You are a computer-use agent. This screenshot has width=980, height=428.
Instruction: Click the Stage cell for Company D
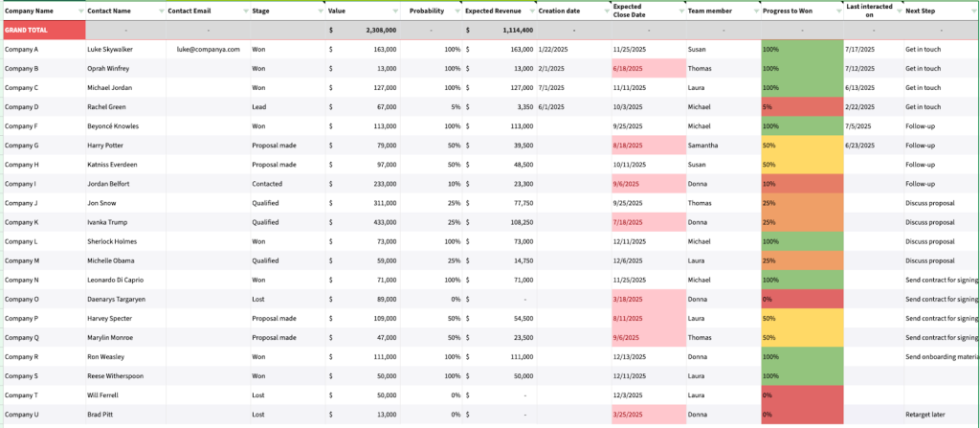click(287, 107)
